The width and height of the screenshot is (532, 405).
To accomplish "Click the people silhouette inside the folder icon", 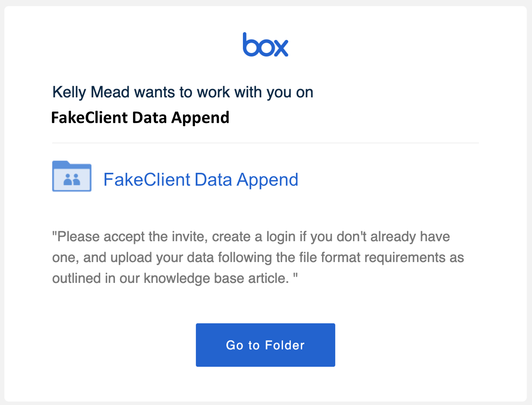I will 72,179.
